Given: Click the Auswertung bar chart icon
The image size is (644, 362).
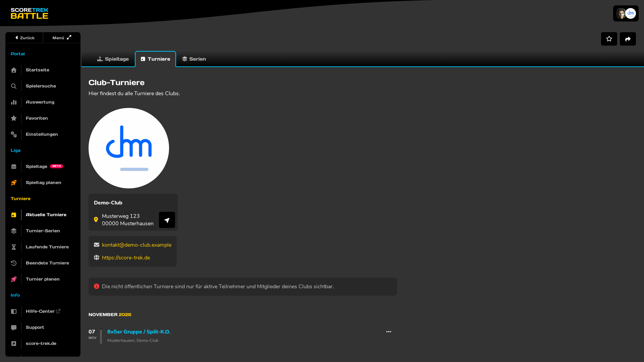Looking at the screenshot, I should 14,102.
